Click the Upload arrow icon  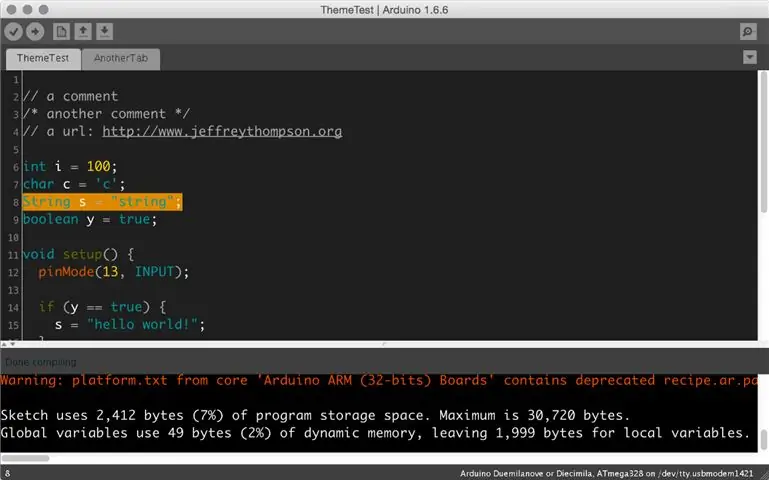click(35, 32)
